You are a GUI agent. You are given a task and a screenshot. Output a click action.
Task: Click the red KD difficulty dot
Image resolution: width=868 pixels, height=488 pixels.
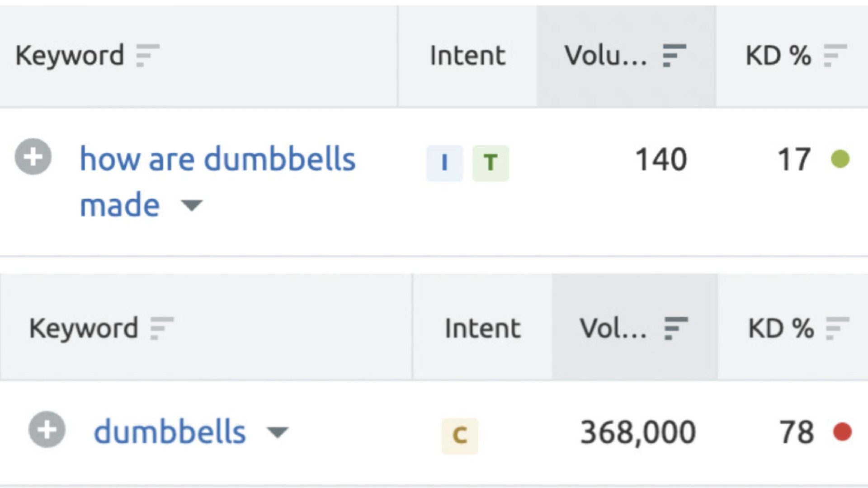pyautogui.click(x=843, y=432)
